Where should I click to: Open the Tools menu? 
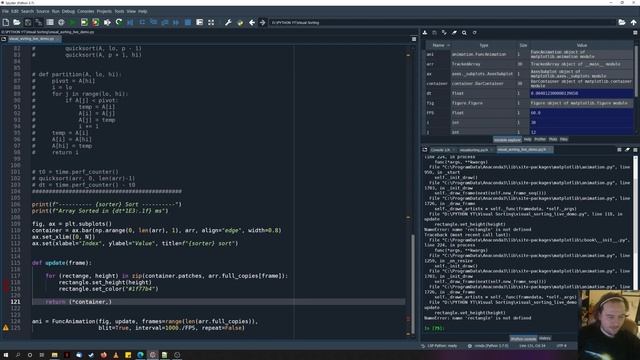click(119, 11)
